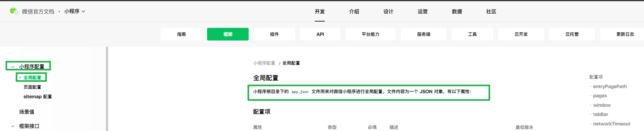The width and height of the screenshot is (644, 131).
Task: Select the 平台能力 sub-navigation button
Action: (371, 34)
